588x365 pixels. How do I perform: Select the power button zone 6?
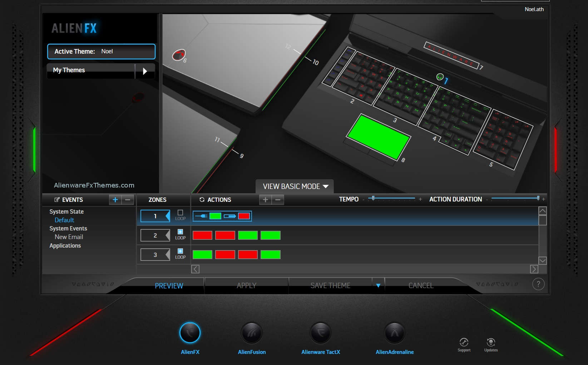(179, 55)
